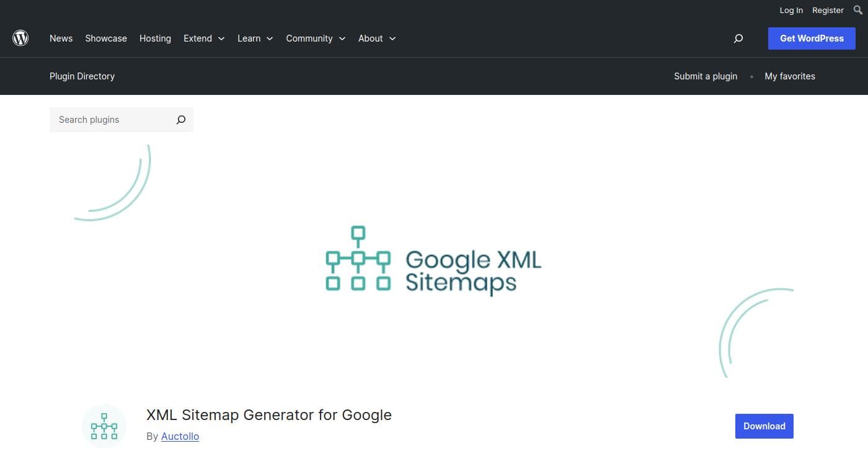Expand the Extend navigation dropdown
Screen dimensions: 868x456
click(x=204, y=38)
